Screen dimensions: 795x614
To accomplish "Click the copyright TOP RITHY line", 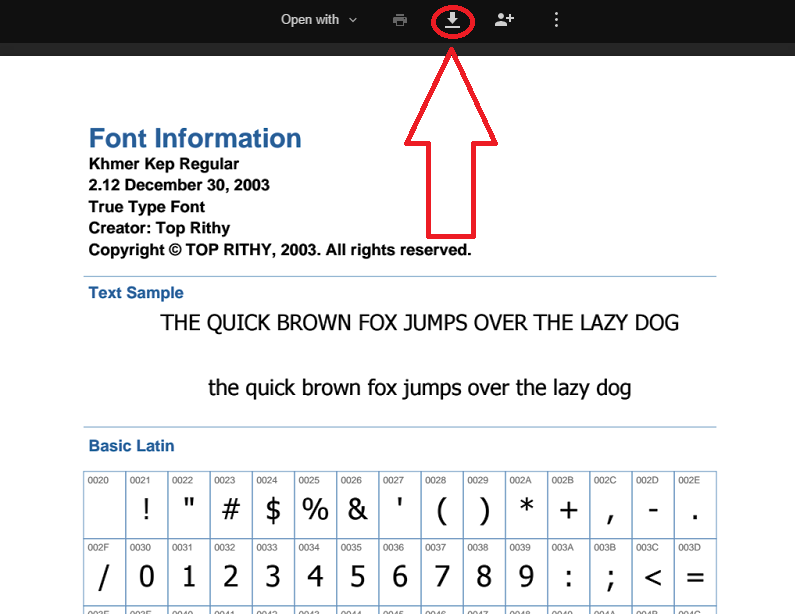I will pos(280,250).
